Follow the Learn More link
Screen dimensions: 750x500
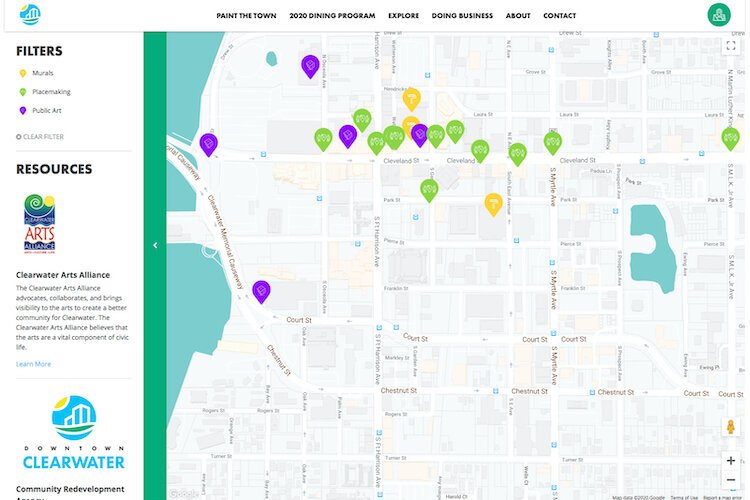[x=33, y=364]
